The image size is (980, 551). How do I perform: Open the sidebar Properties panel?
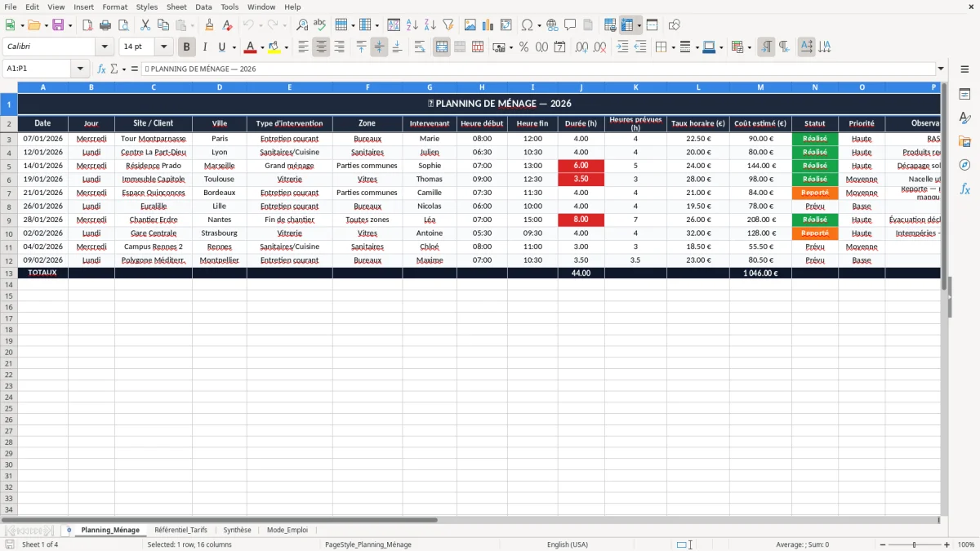click(x=964, y=95)
